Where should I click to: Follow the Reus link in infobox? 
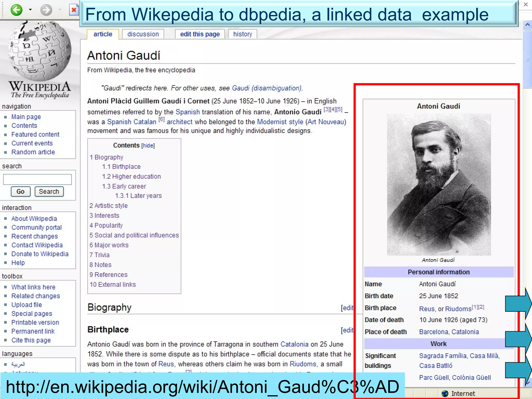[427, 309]
